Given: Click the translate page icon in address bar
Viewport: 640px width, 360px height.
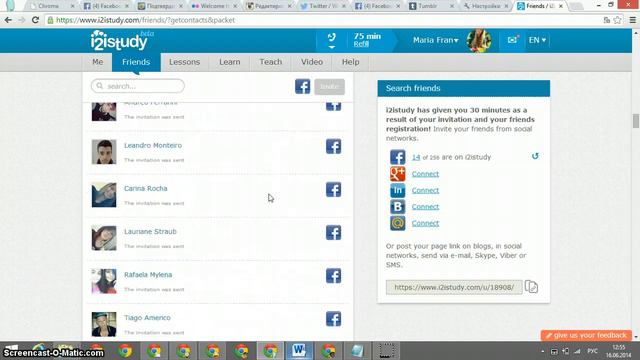Looking at the screenshot, I should click(x=607, y=20).
